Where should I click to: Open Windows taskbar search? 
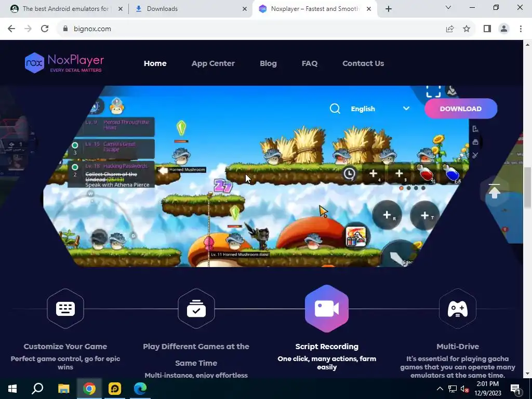click(x=37, y=389)
